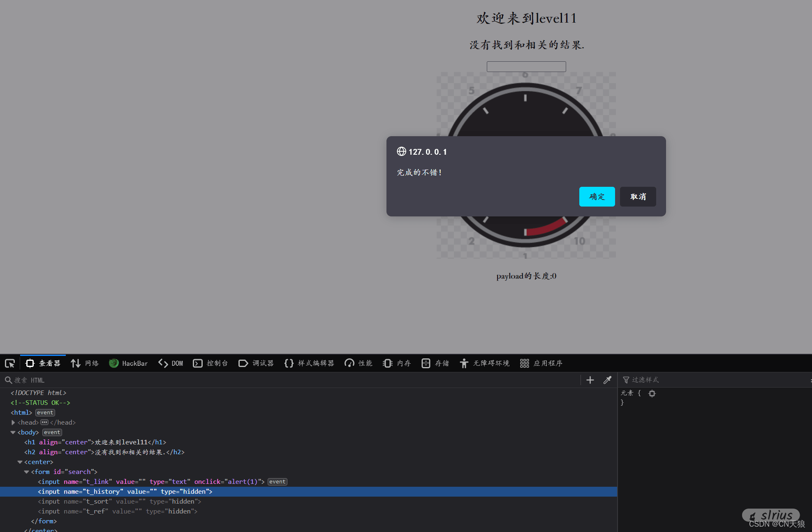Toggle the event badge on the html node
Image resolution: width=812 pixels, height=532 pixels.
[45, 412]
